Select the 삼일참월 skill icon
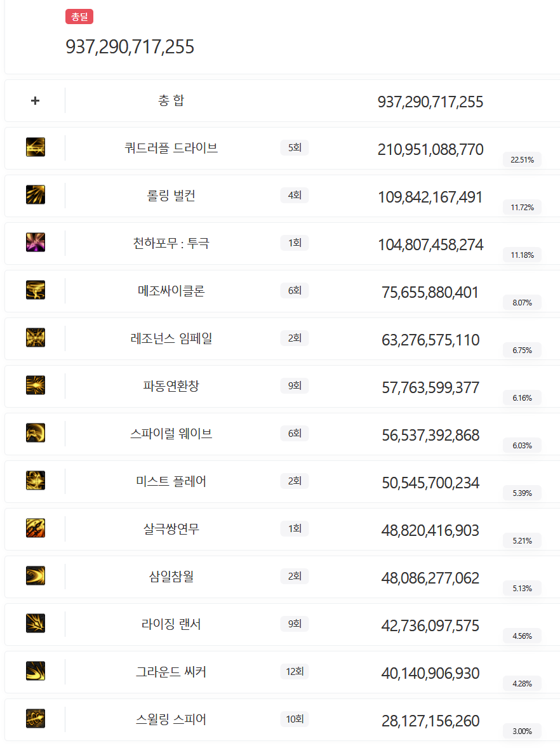The image size is (560, 748). (36, 576)
